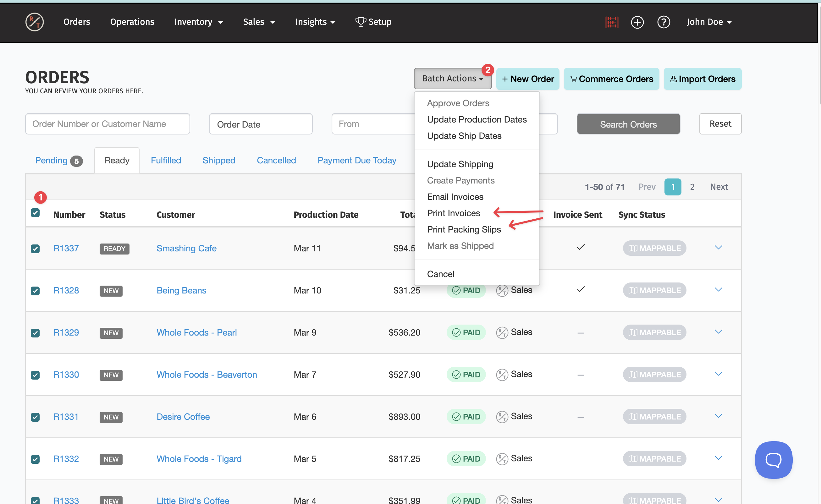821x504 pixels.
Task: Open the John Doe user dropdown
Action: pos(708,22)
